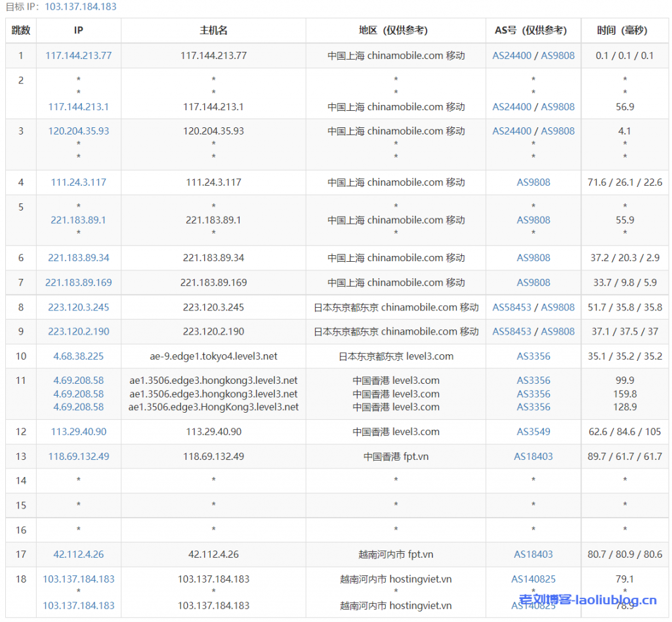This screenshot has width=672, height=622.
Task: Open the 117.144.213.77 IP link in hop 1
Action: pos(78,56)
